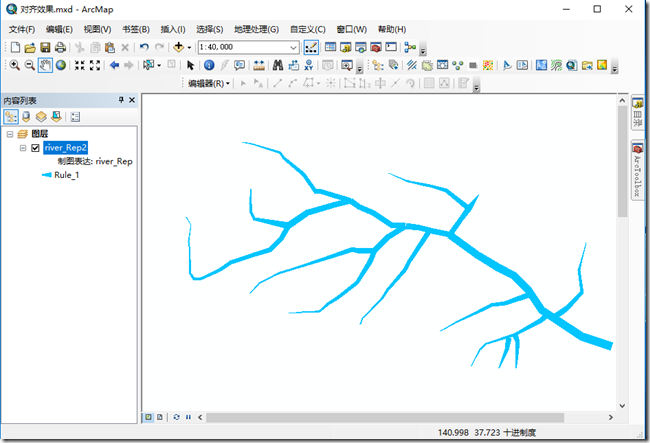Click the Save document icon
The image size is (650, 443).
pyautogui.click(x=45, y=47)
